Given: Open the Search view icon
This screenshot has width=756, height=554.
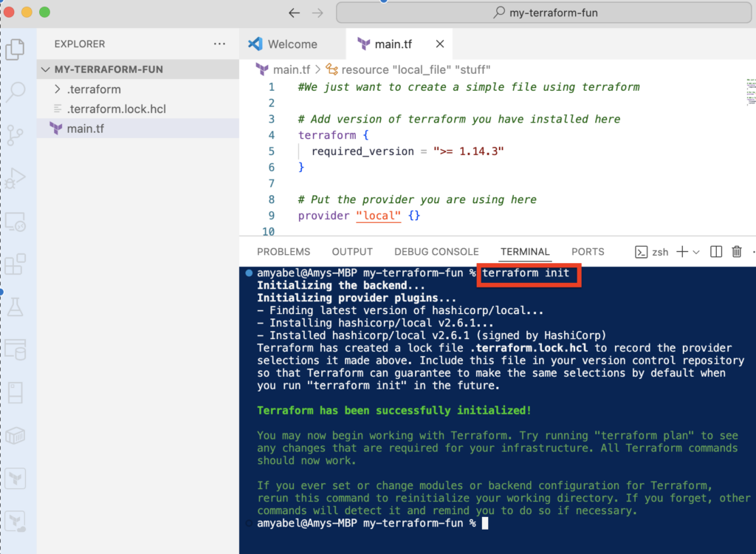Looking at the screenshot, I should pyautogui.click(x=16, y=92).
